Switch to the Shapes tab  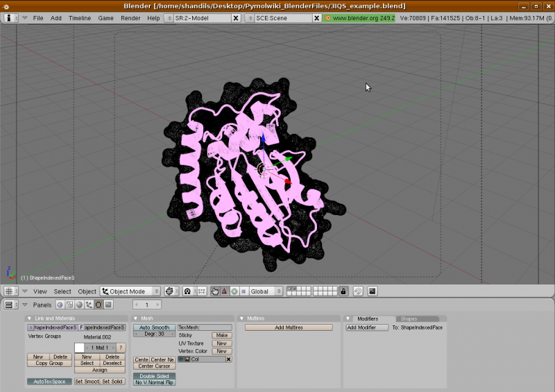tap(409, 318)
